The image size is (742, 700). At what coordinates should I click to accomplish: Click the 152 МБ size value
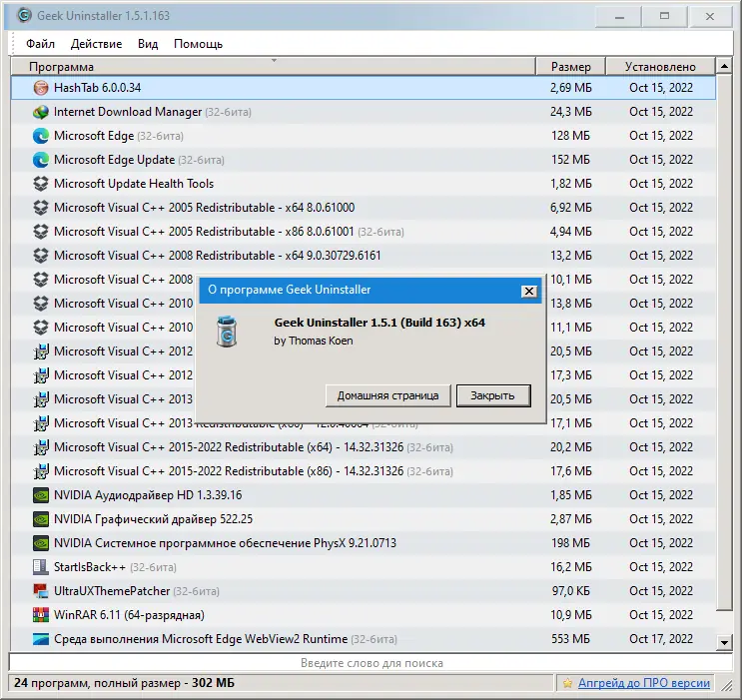[570, 160]
